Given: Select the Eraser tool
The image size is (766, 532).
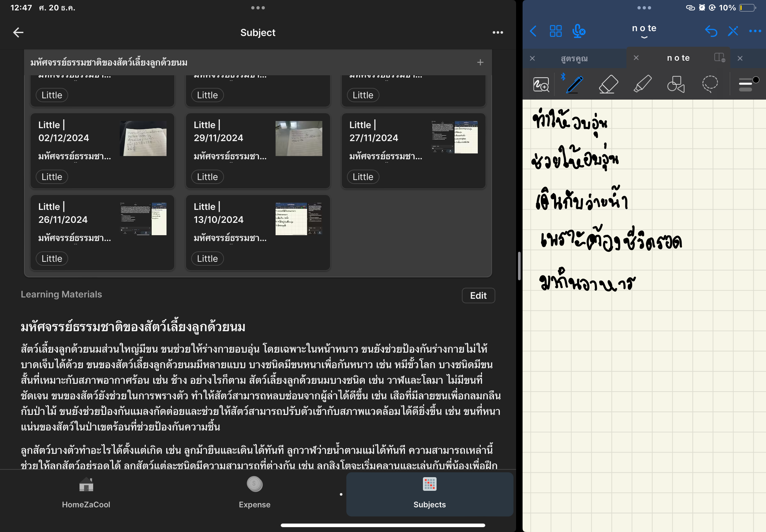Looking at the screenshot, I should point(608,84).
